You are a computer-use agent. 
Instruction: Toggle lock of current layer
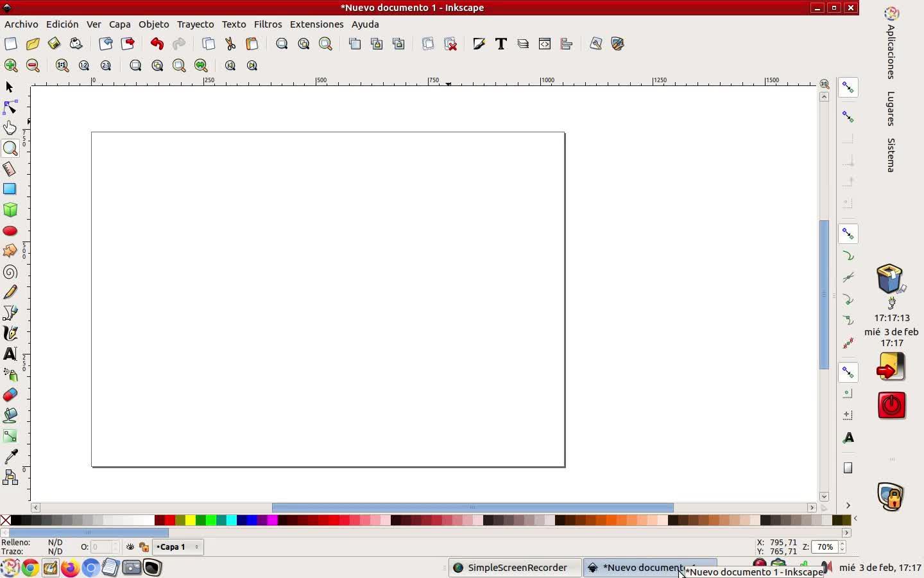144,547
